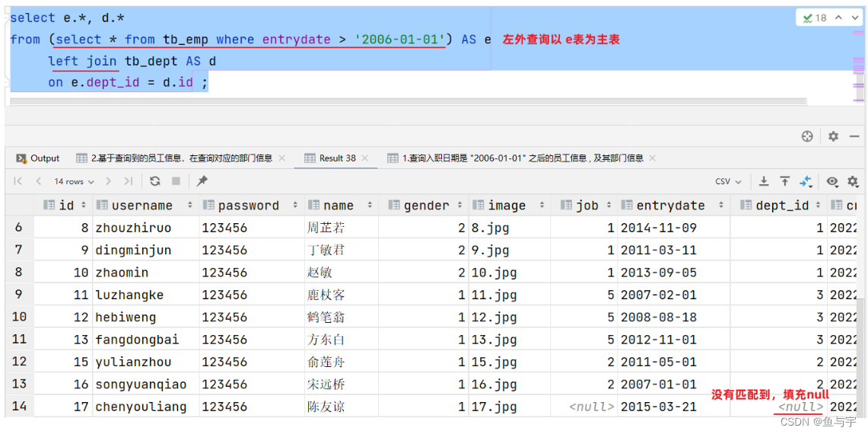Go to next page of results

[x=109, y=181]
